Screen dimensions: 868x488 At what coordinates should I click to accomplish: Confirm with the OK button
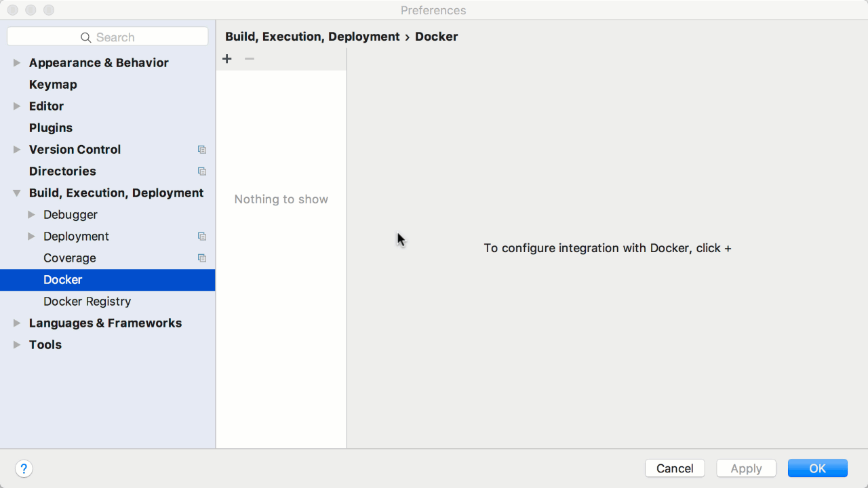click(x=818, y=468)
